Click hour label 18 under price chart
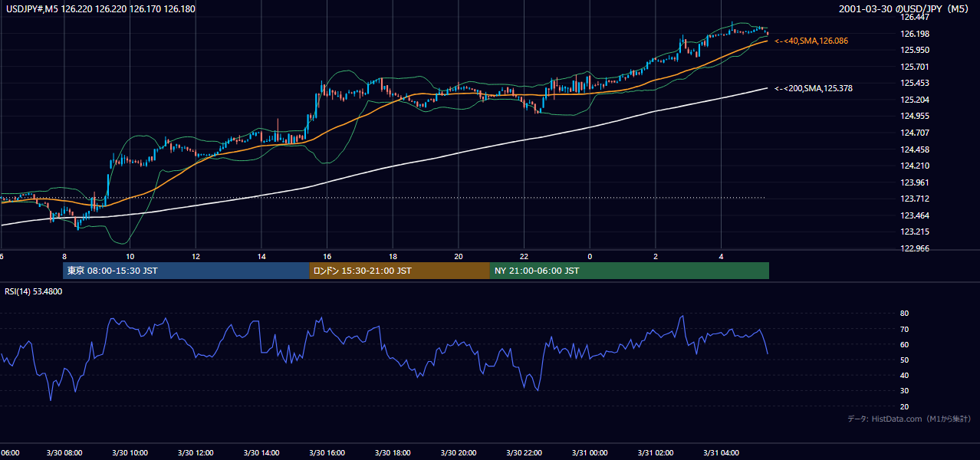This screenshot has width=980, height=460. point(393,256)
